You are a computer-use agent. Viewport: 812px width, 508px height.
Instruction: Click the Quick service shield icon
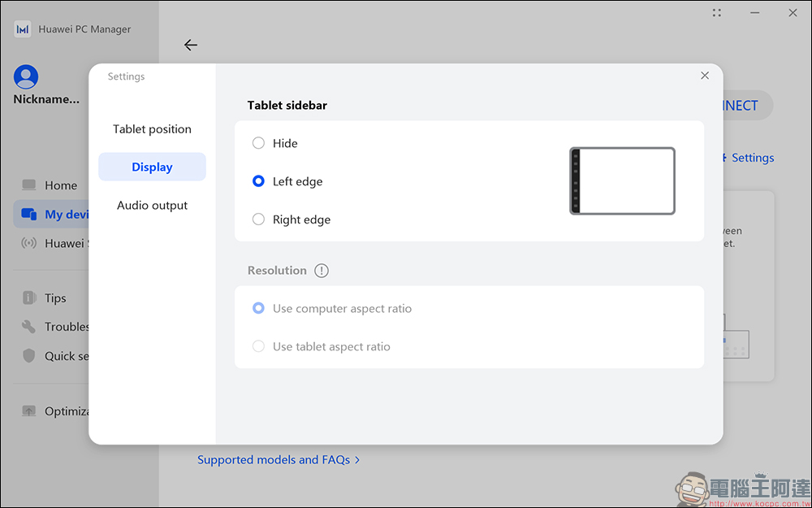pos(29,356)
